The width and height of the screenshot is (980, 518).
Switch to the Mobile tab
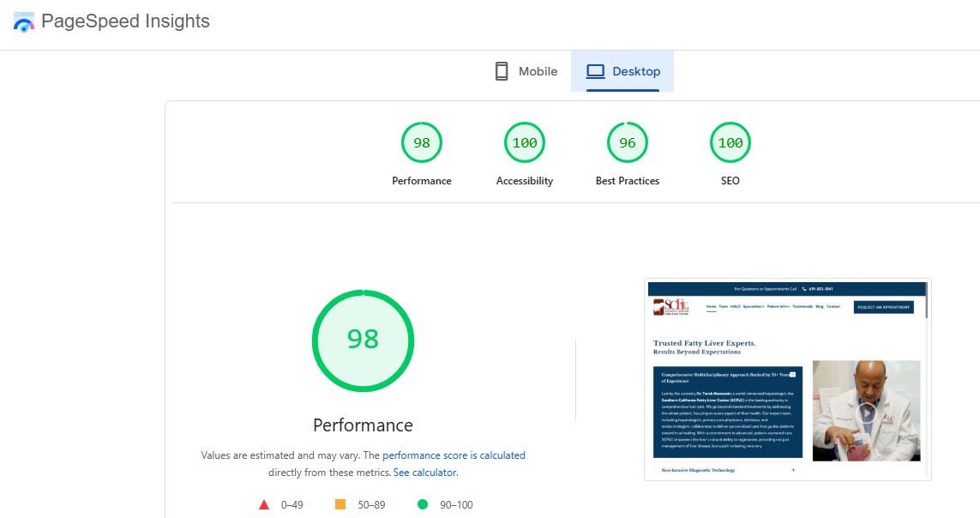(x=526, y=71)
